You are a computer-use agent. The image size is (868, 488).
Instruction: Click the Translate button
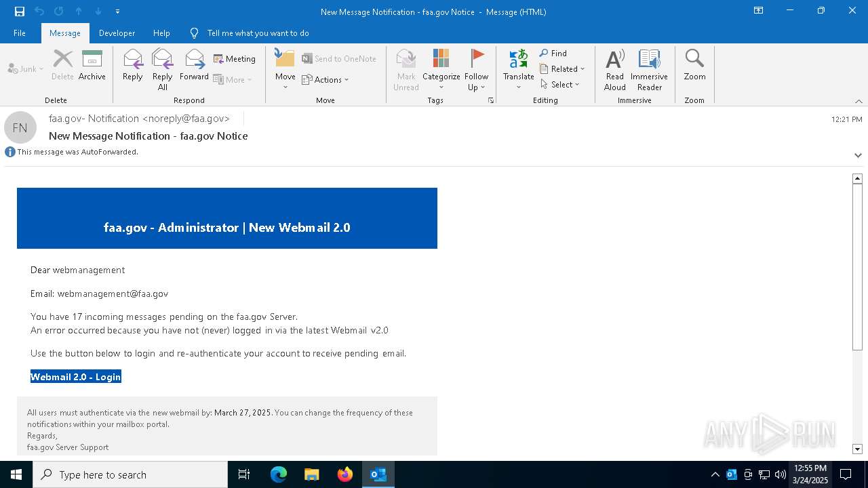click(519, 69)
